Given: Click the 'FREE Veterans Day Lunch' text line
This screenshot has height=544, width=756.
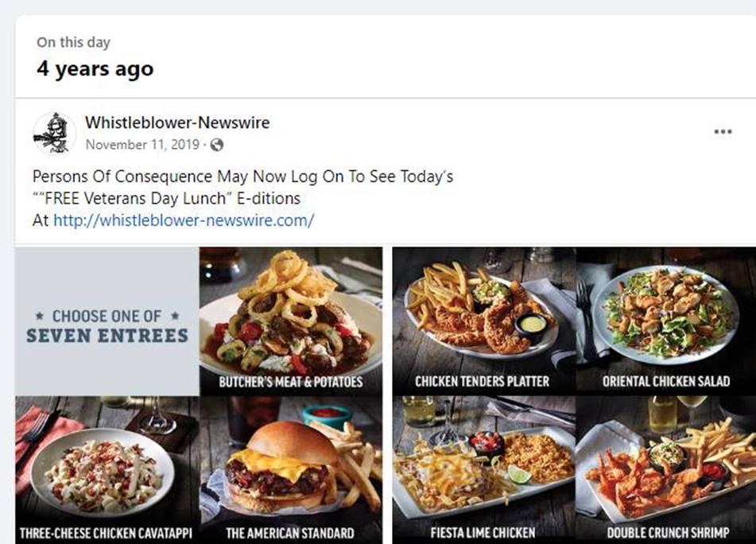Looking at the screenshot, I should pos(166,198).
